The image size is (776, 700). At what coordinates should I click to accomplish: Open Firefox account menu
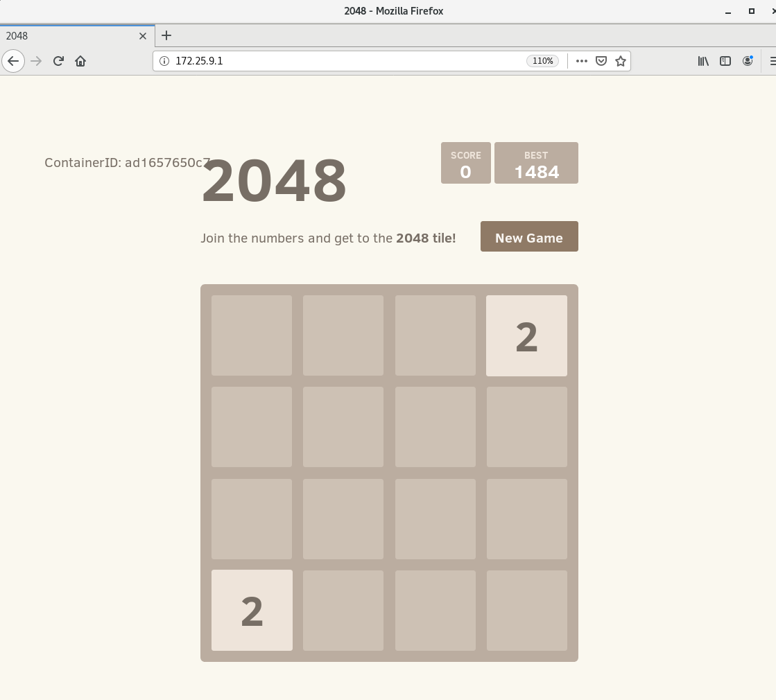pyautogui.click(x=748, y=61)
